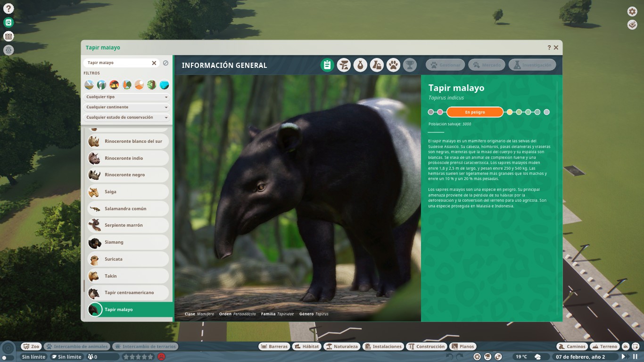Click the globe icon below settings gear

(x=632, y=25)
